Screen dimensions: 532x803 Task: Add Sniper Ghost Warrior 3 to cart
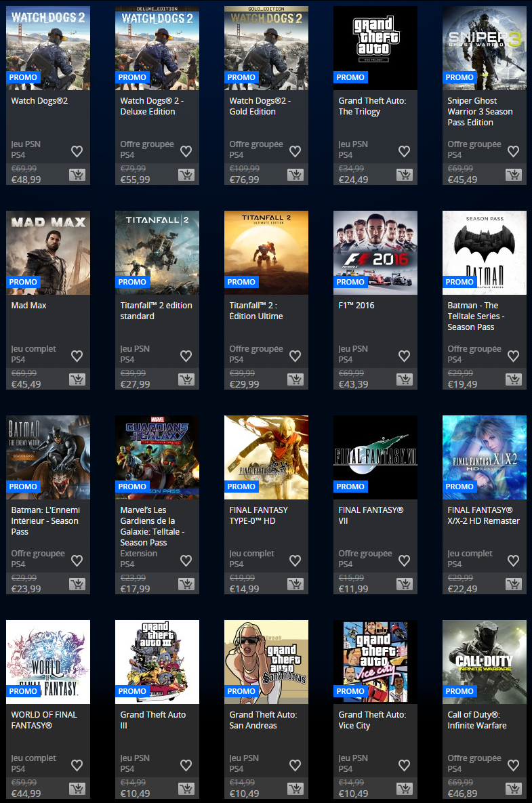(513, 175)
